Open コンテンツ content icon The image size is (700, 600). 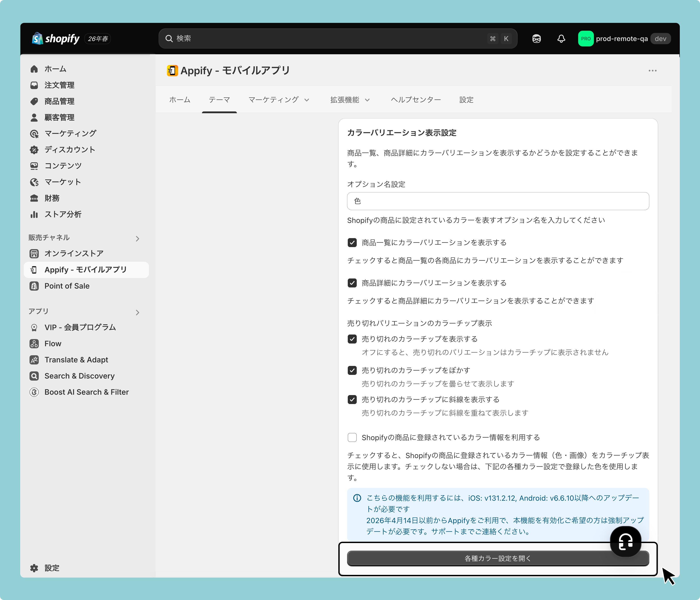tap(34, 166)
